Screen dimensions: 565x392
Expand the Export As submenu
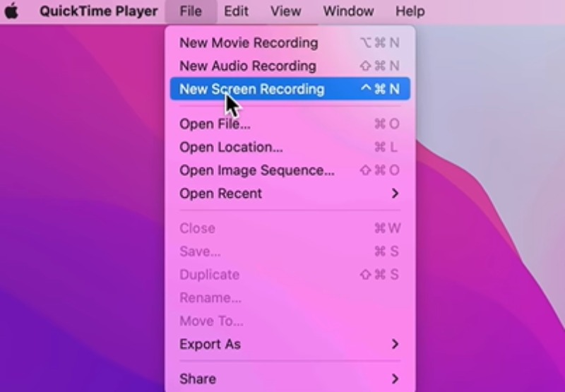pos(290,344)
